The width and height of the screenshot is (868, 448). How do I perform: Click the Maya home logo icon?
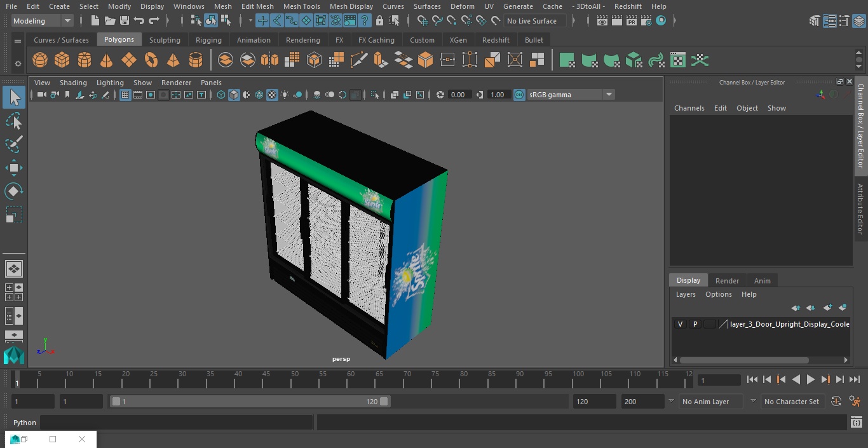pyautogui.click(x=13, y=355)
